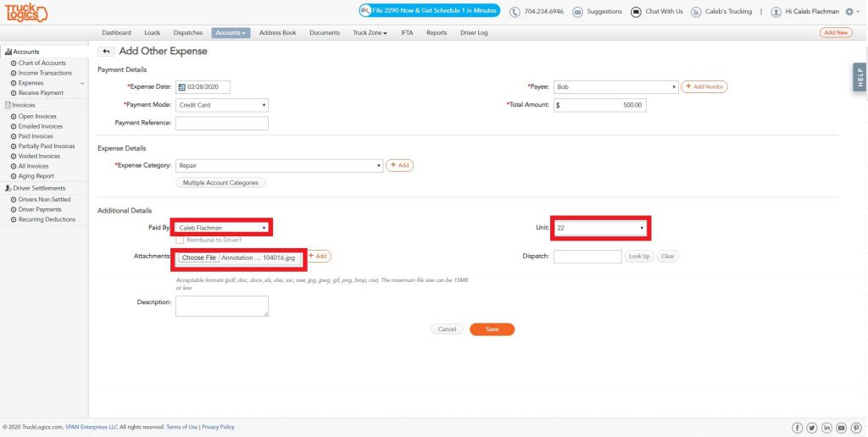Open Emailed Invoices in the sidebar
The image size is (868, 437).
(40, 127)
